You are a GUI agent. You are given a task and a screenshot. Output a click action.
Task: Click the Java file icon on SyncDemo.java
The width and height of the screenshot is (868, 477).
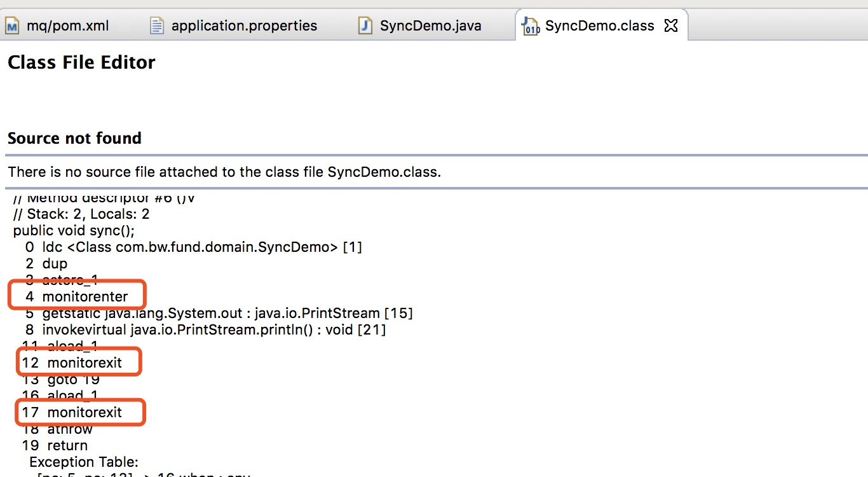tap(365, 25)
